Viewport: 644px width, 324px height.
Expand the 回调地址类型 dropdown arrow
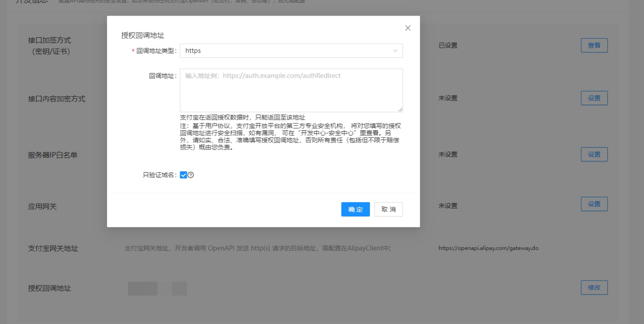(395, 51)
